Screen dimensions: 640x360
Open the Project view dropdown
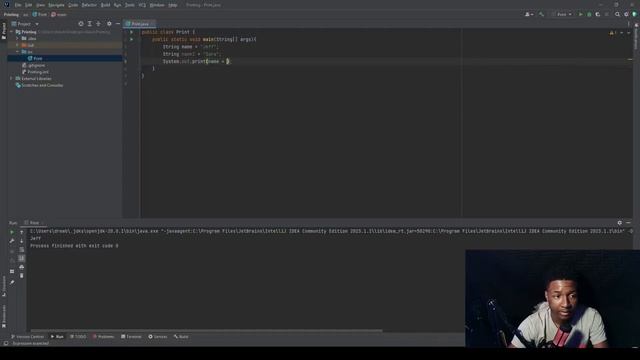coord(25,24)
